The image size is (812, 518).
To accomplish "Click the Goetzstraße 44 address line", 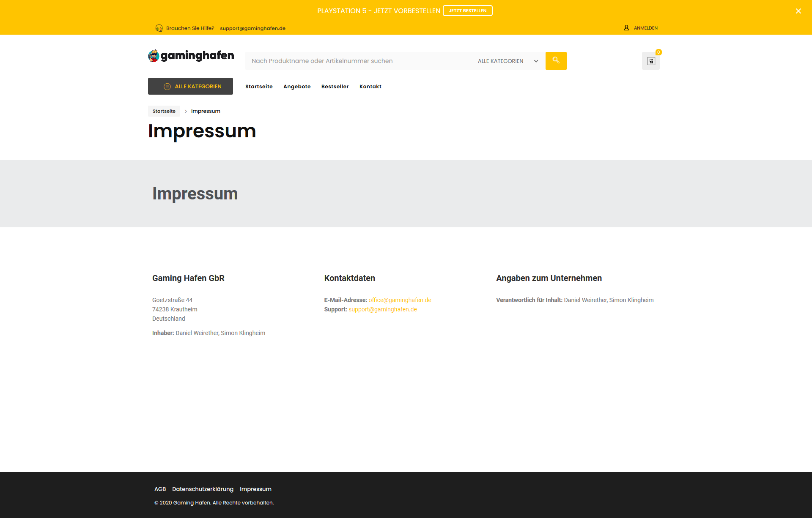I will coord(172,300).
